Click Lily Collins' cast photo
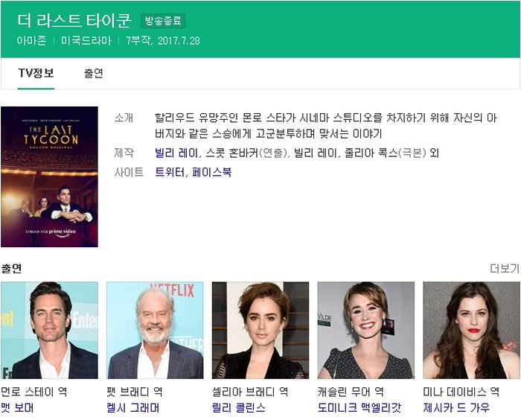The height and width of the screenshot is (420, 521). click(260, 330)
